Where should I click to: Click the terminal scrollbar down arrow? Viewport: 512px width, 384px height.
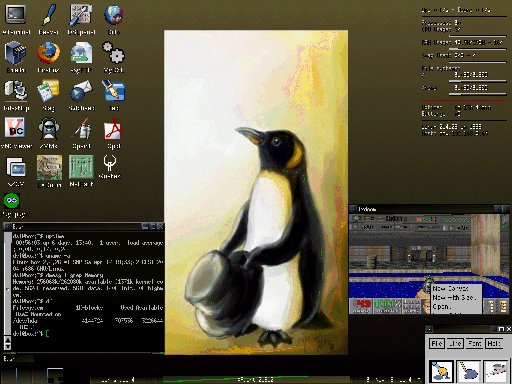tap(7, 347)
